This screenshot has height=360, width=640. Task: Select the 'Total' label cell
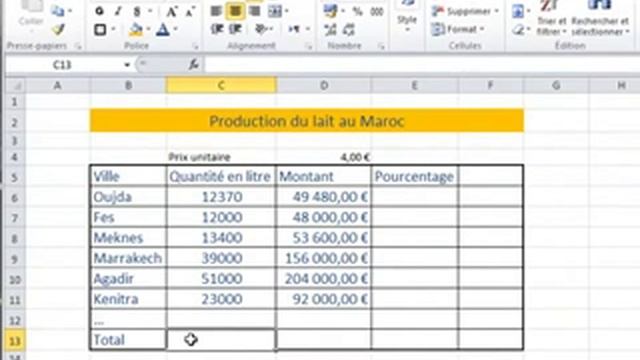(128, 340)
